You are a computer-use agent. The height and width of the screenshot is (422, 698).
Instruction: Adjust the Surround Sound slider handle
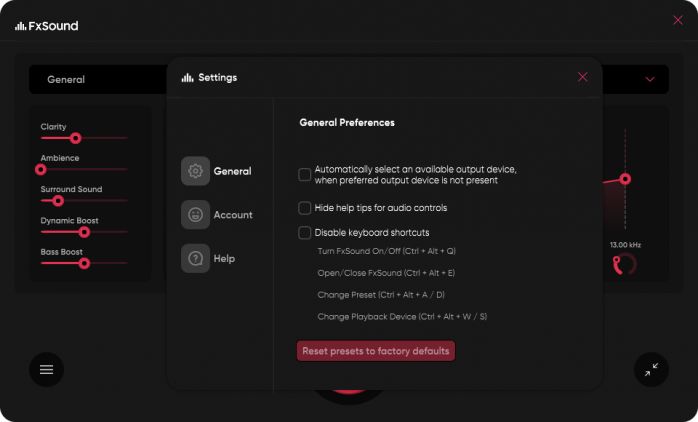click(58, 201)
